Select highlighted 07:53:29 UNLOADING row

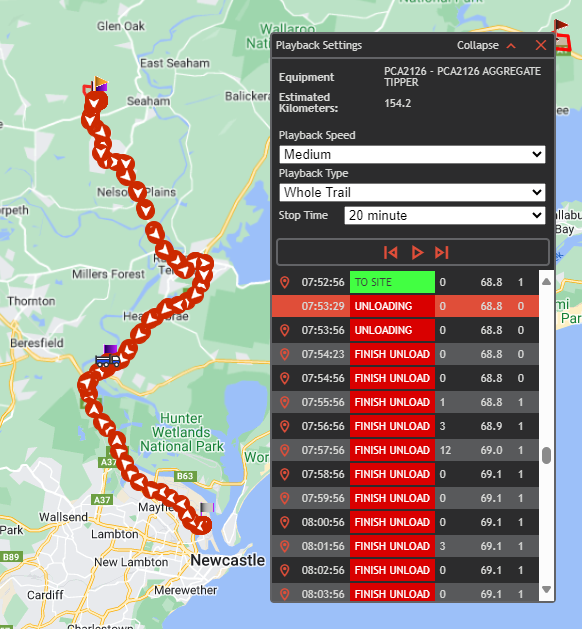click(405, 306)
